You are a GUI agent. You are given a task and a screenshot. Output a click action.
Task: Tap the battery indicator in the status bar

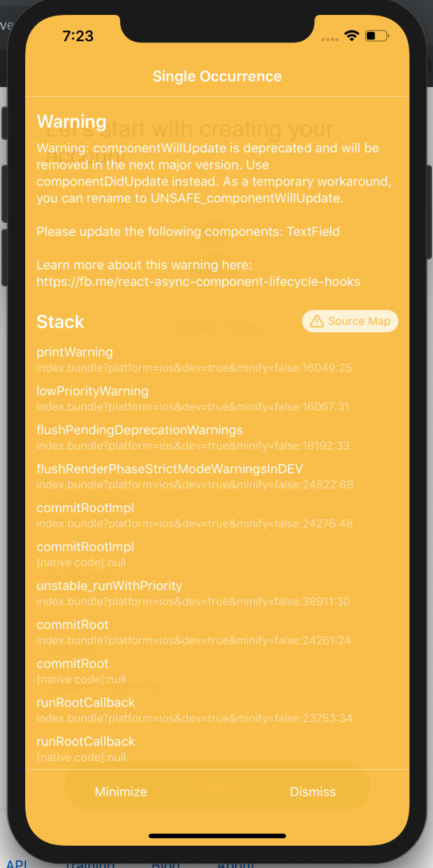[377, 35]
